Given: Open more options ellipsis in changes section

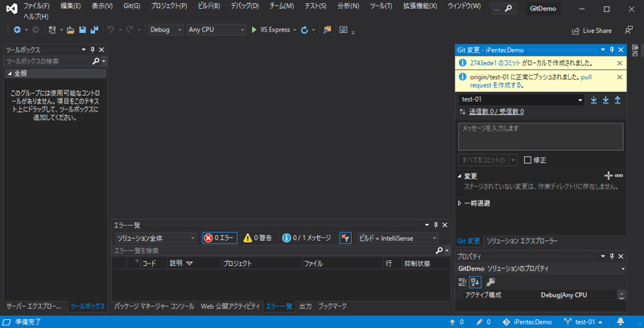Looking at the screenshot, I should (619, 176).
